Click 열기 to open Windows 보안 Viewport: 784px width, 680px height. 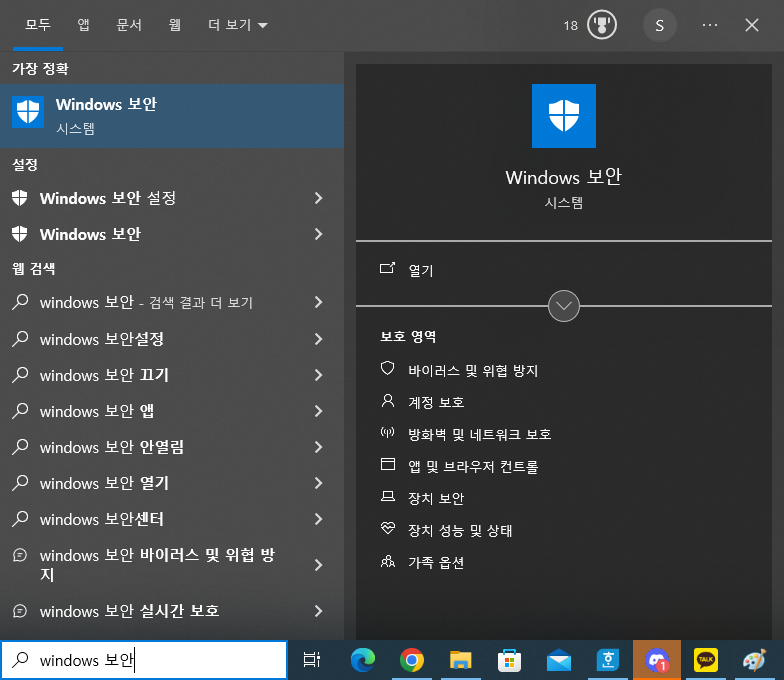[x=420, y=270]
